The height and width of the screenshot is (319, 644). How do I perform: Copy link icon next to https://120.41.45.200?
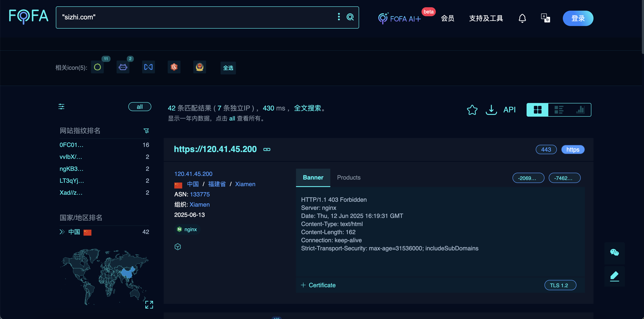[x=267, y=149]
